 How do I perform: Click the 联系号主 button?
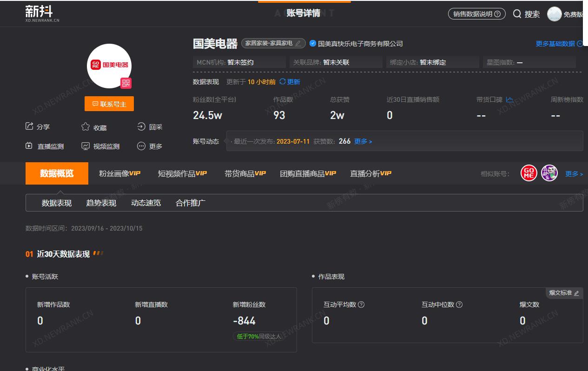(x=109, y=104)
